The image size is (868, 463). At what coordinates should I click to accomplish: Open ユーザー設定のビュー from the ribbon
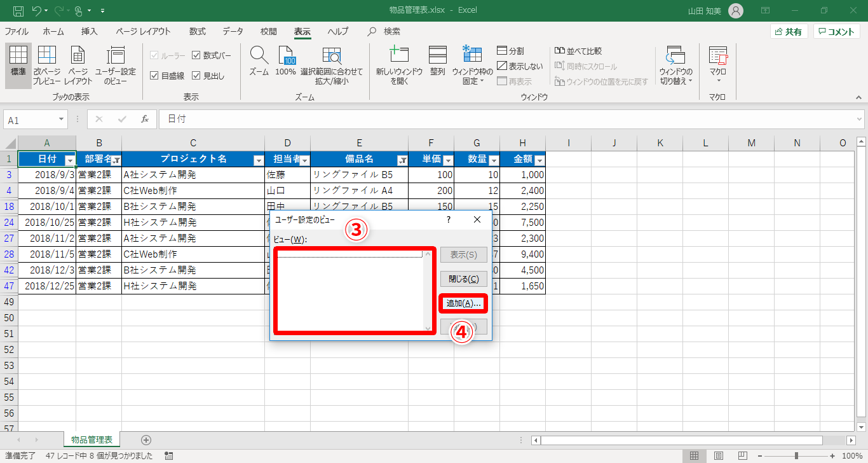[116, 66]
